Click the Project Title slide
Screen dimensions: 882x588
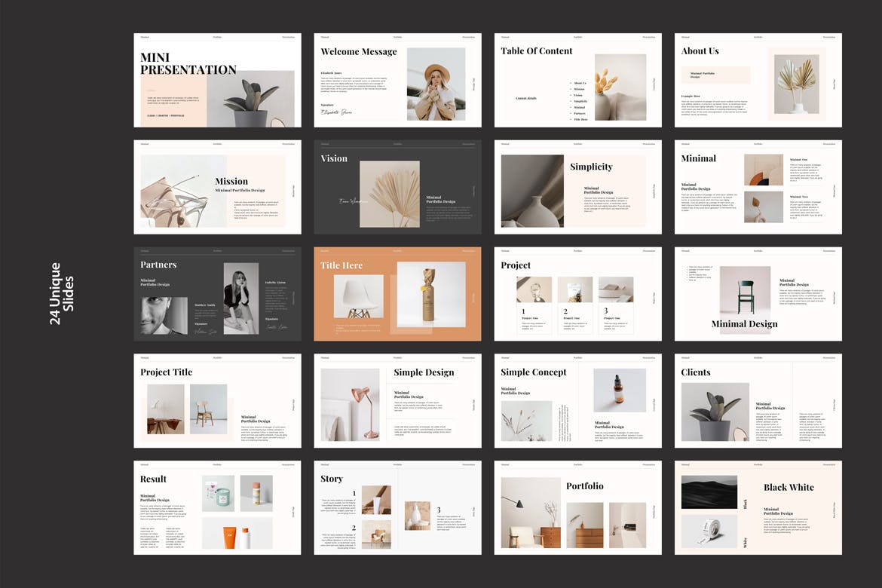(217, 401)
